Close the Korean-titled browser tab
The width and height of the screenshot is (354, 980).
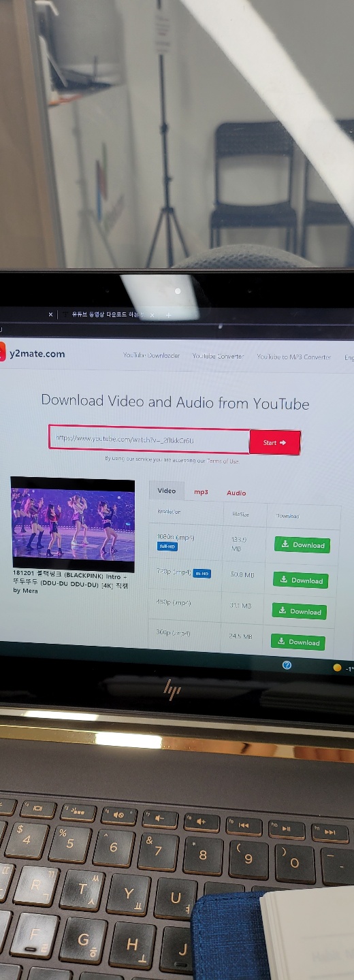click(x=152, y=315)
